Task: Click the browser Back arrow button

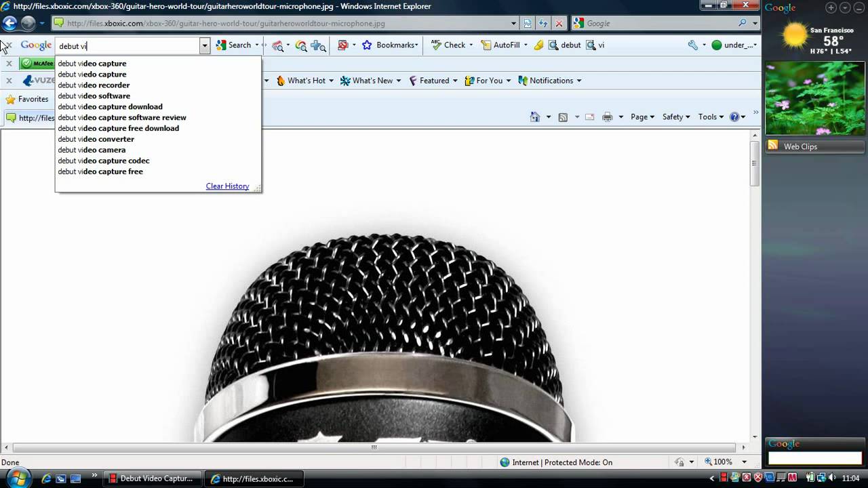Action: [9, 23]
